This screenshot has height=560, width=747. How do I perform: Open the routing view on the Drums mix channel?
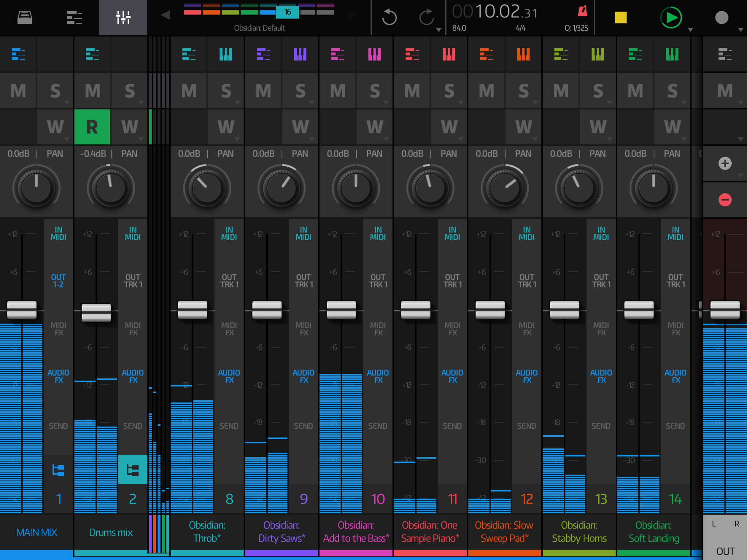[132, 470]
